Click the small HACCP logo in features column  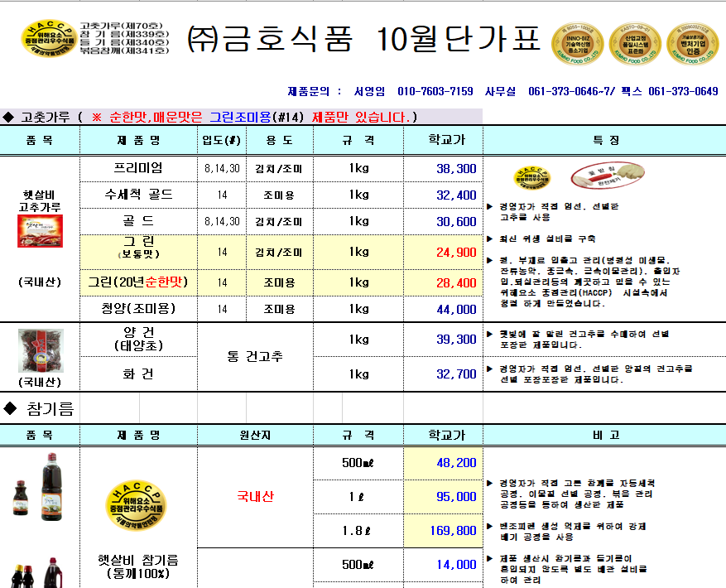pos(532,177)
